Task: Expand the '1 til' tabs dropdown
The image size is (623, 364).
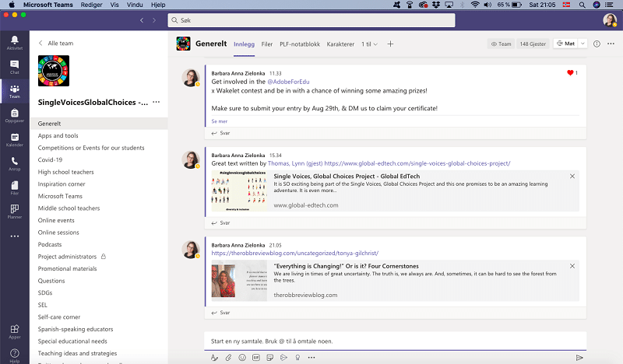Action: pos(370,44)
